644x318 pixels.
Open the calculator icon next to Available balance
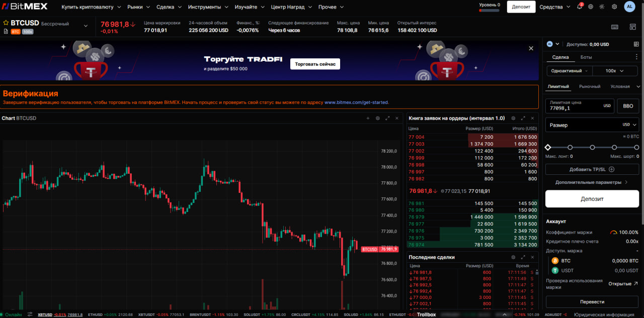point(636,44)
